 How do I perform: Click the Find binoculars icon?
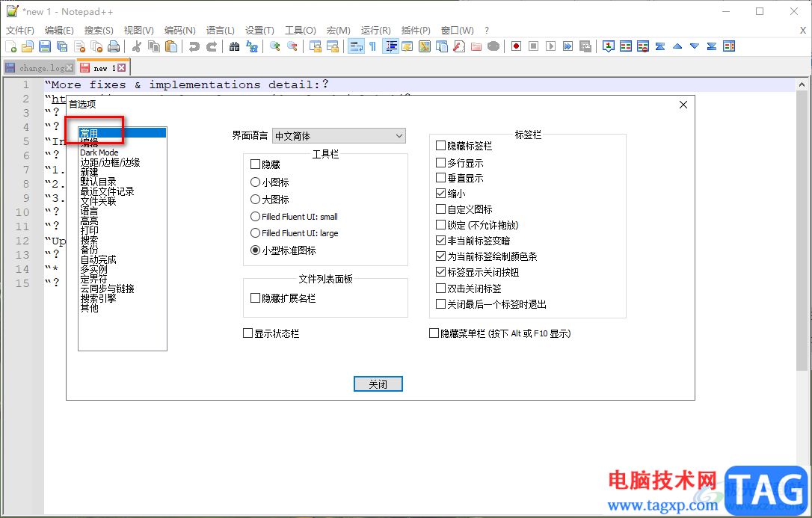(235, 46)
